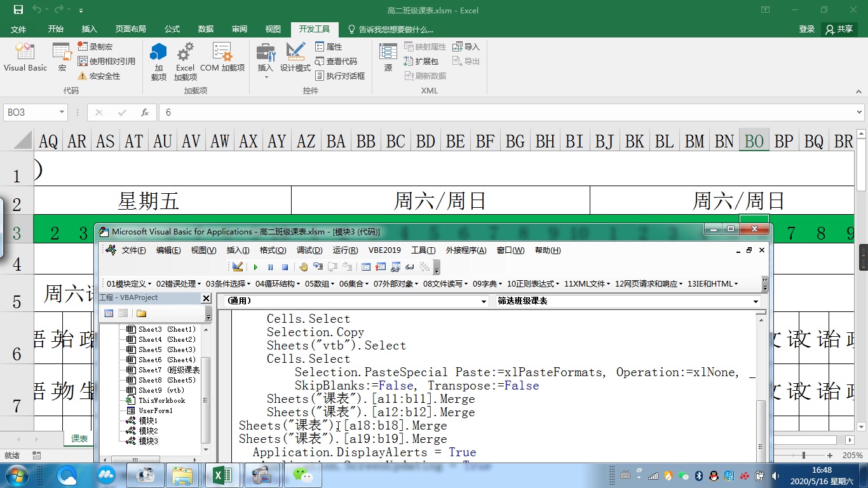Toggle breakpoint with the hand icon

304,267
